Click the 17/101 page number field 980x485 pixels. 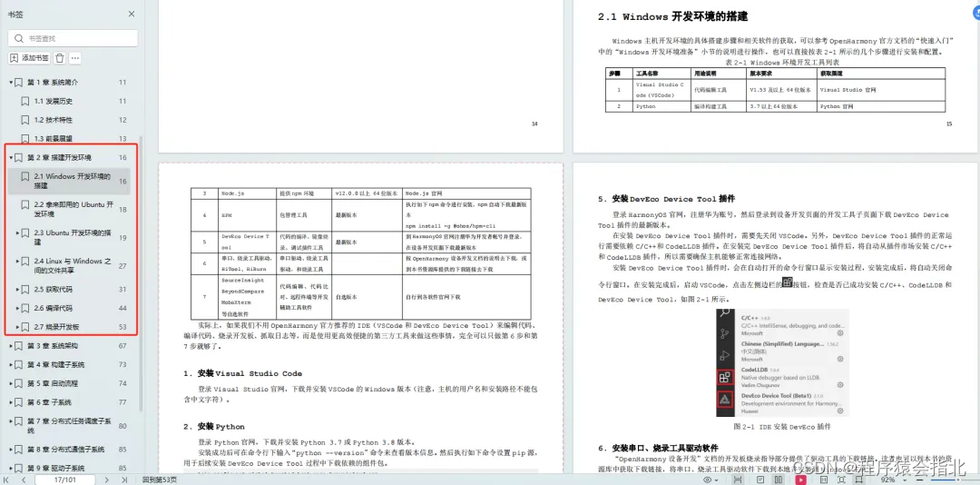[65, 480]
